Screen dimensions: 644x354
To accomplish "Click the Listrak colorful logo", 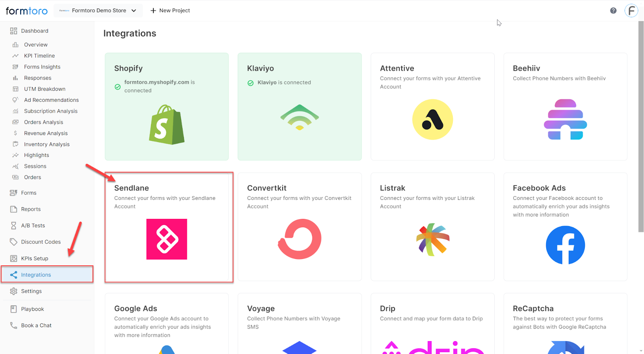I will (x=433, y=240).
